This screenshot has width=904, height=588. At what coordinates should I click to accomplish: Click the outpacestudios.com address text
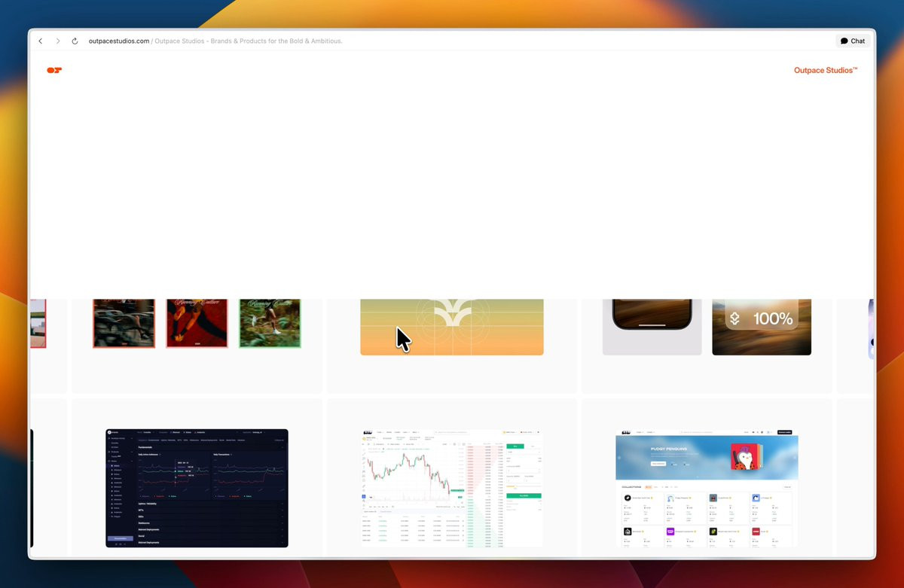[x=119, y=41]
